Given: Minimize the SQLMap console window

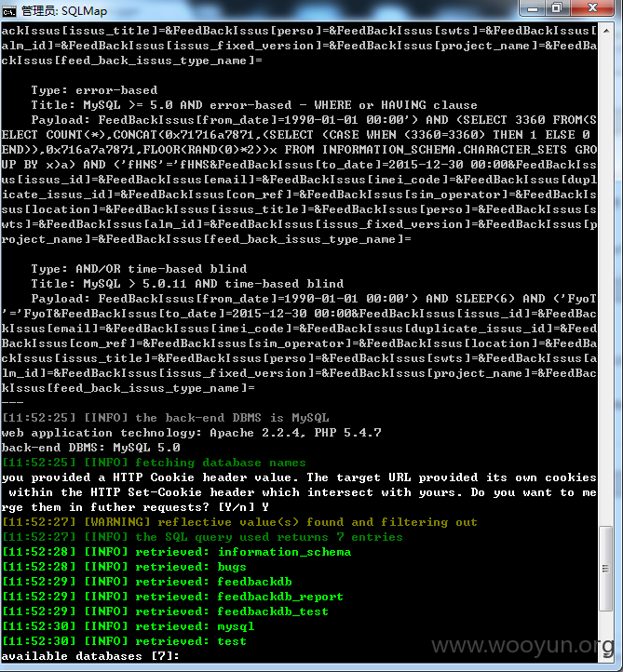Looking at the screenshot, I should [x=533, y=8].
